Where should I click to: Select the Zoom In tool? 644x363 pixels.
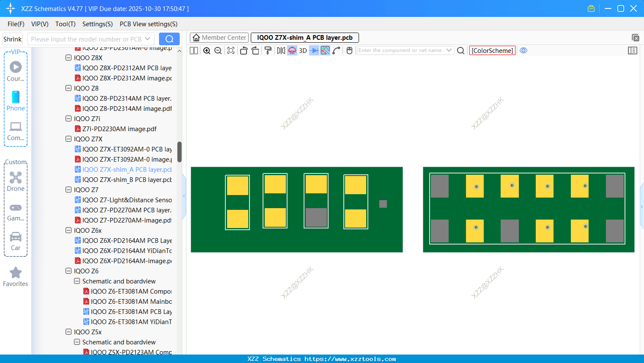click(207, 50)
